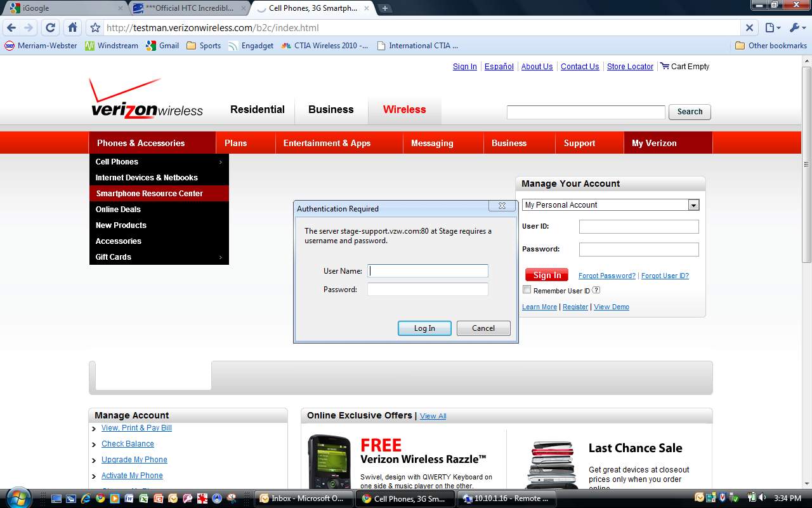
Task: Switch to Inbox - Microsoft Outlook taskbar button
Action: [x=304, y=498]
